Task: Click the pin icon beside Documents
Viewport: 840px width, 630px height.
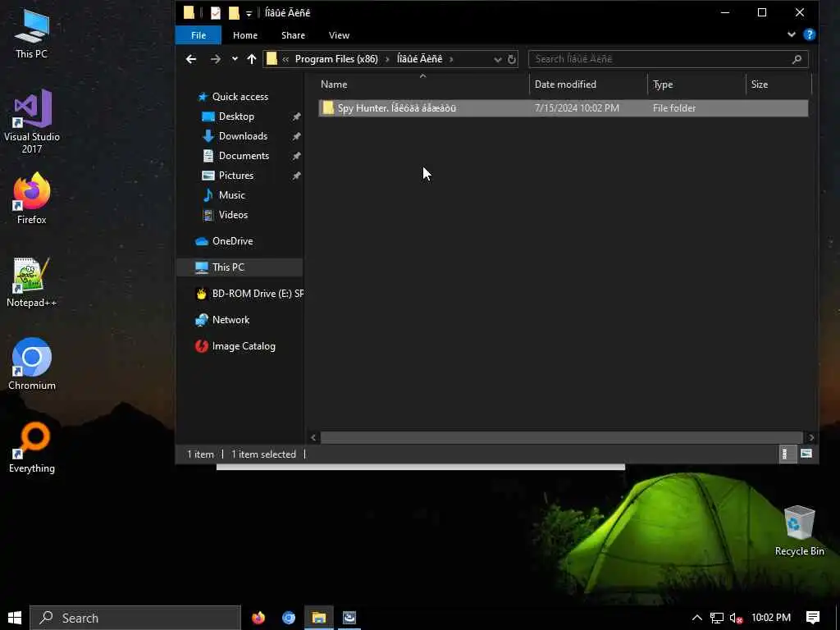Action: (296, 157)
